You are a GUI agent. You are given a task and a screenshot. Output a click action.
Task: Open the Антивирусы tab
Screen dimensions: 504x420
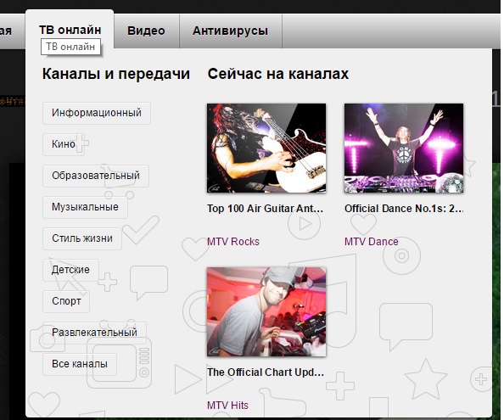[x=231, y=31]
